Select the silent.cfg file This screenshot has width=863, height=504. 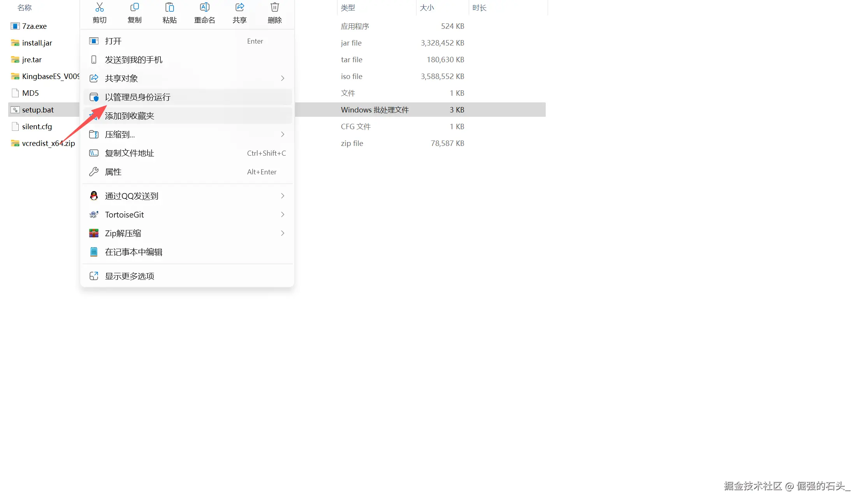tap(37, 126)
